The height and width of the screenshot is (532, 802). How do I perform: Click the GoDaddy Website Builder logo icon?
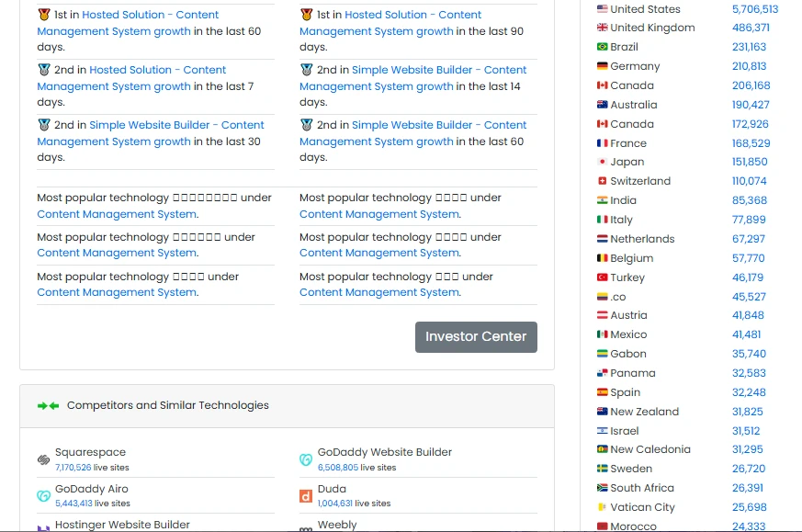tap(306, 459)
